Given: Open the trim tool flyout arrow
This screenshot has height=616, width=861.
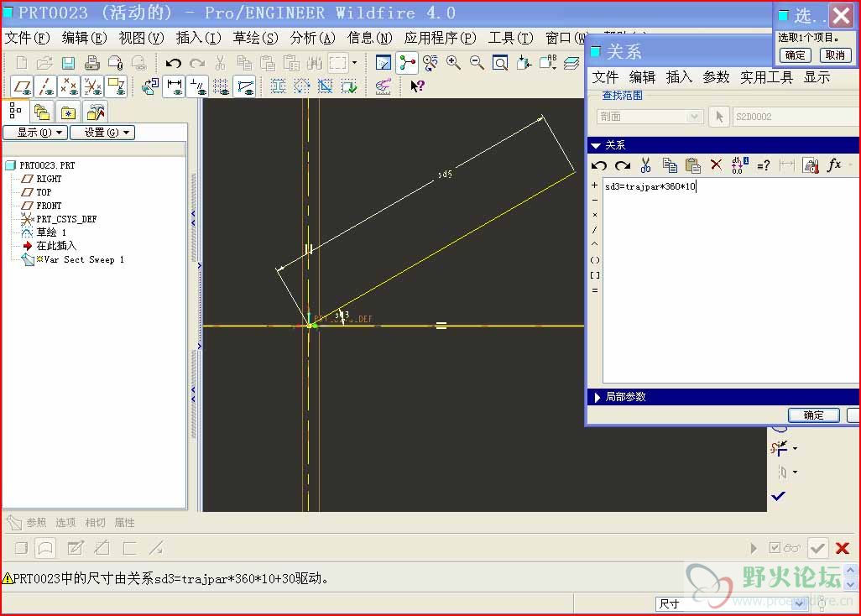Looking at the screenshot, I should (795, 448).
